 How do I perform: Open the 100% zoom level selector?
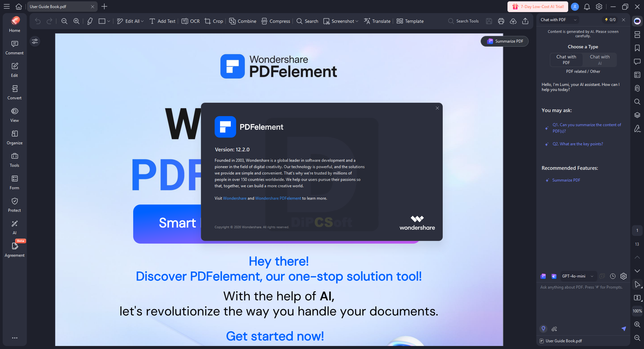coord(637,311)
